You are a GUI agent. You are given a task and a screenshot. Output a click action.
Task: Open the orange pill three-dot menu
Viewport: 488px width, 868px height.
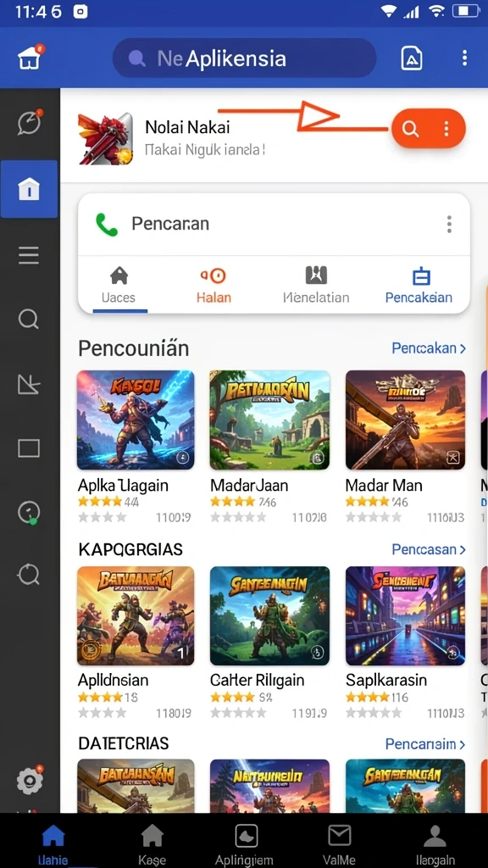[446, 129]
